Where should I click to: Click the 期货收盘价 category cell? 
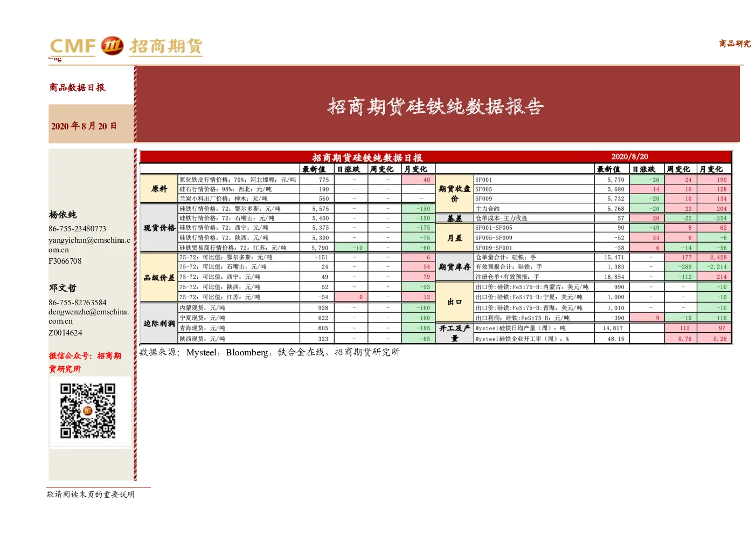click(454, 194)
